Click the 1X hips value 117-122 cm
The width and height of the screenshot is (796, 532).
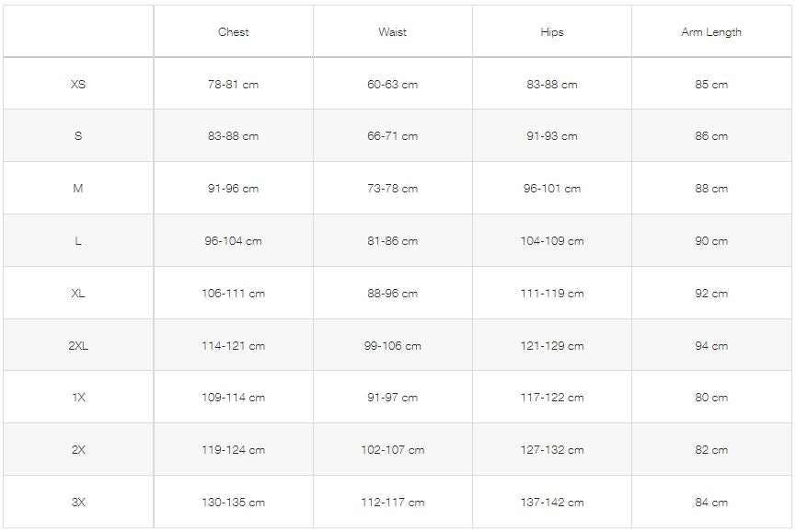pyautogui.click(x=551, y=398)
